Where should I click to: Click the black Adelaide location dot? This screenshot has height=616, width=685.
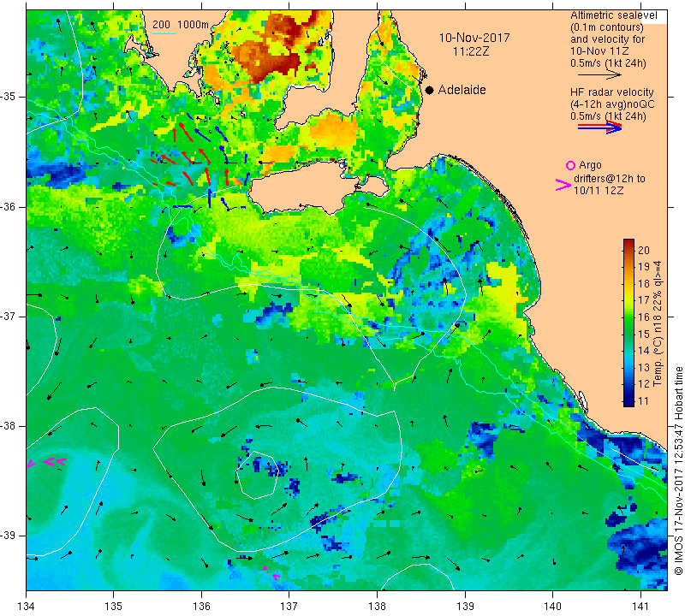tap(430, 90)
